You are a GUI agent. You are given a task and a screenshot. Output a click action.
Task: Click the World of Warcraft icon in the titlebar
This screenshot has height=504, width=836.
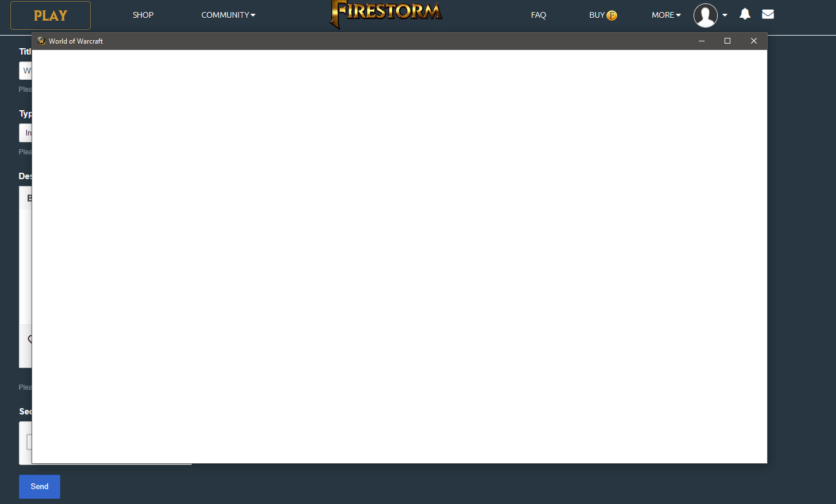click(41, 41)
